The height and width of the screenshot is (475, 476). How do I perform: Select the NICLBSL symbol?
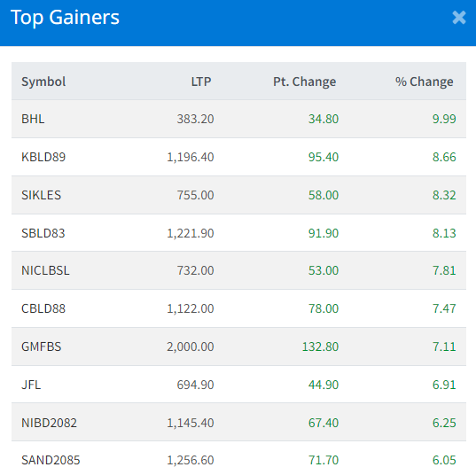coord(45,270)
